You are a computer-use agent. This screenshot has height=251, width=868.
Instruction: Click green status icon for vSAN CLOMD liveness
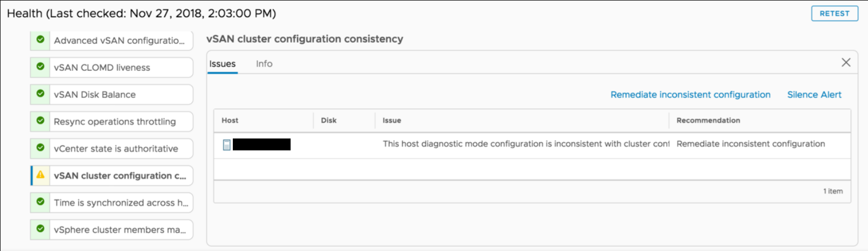coord(41,67)
